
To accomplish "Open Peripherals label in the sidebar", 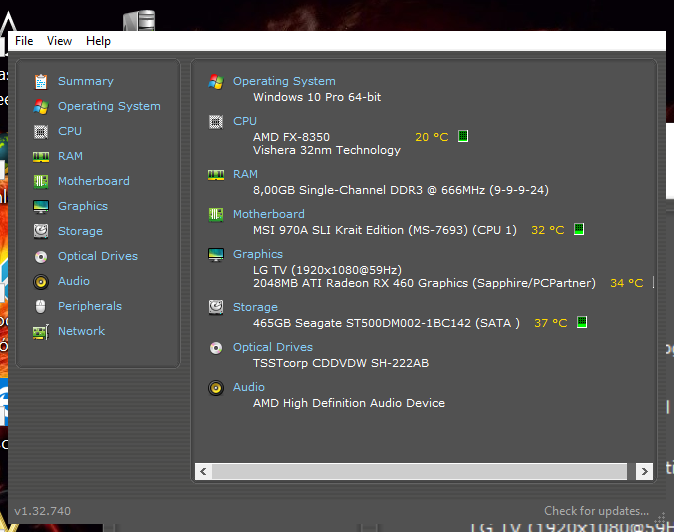I will (x=90, y=306).
